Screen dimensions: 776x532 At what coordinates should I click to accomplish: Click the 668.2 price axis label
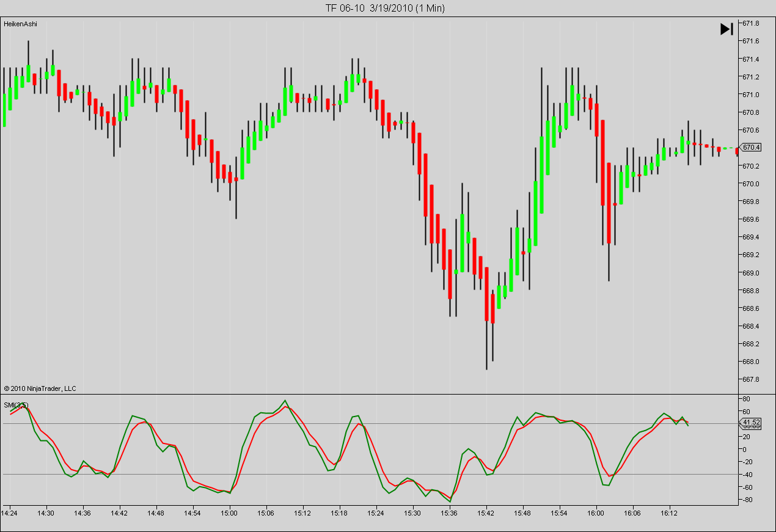coord(751,343)
